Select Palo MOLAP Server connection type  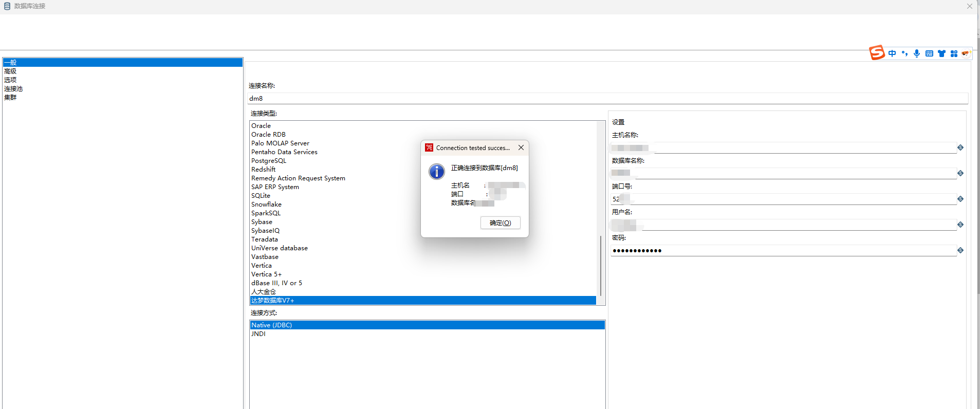click(423, 143)
